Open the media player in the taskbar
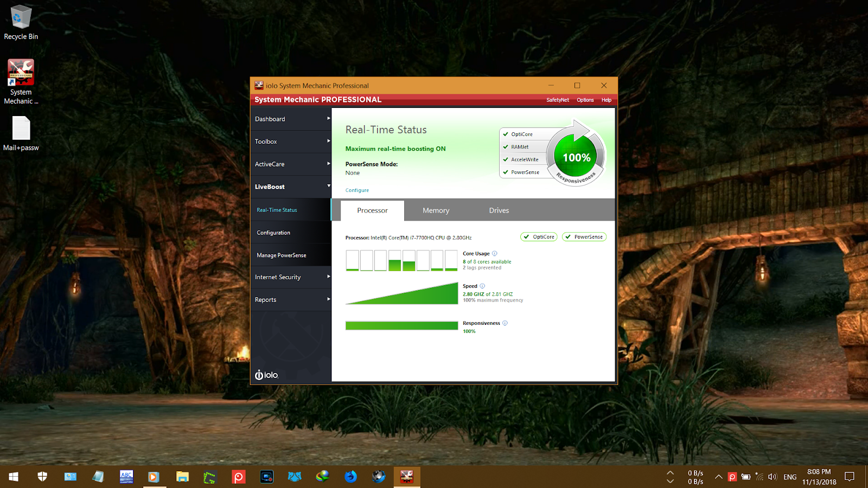The height and width of the screenshot is (488, 868). [154, 477]
